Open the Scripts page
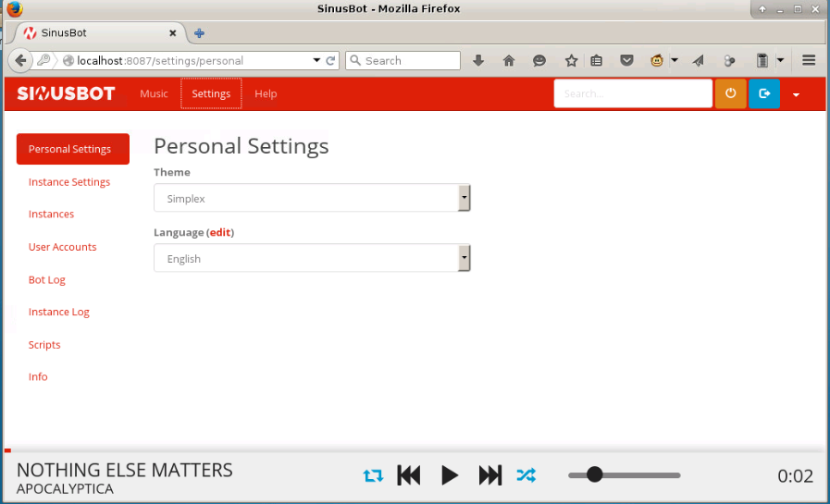Viewport: 830px width, 504px height. click(44, 345)
